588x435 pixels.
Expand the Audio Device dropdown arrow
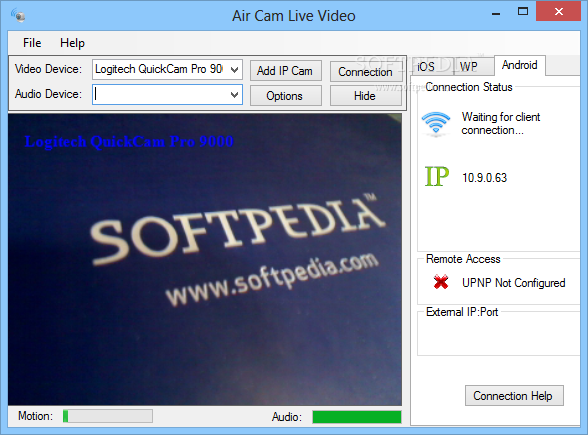click(235, 94)
